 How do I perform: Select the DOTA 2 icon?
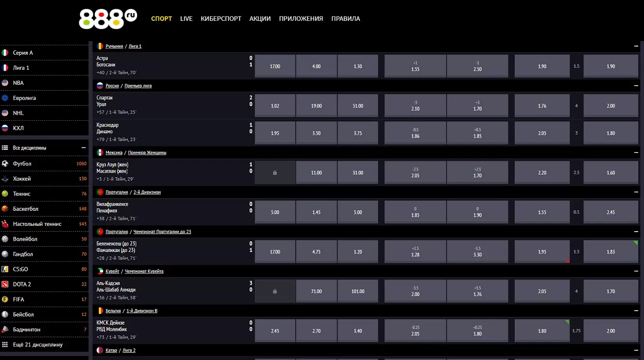tap(5, 284)
